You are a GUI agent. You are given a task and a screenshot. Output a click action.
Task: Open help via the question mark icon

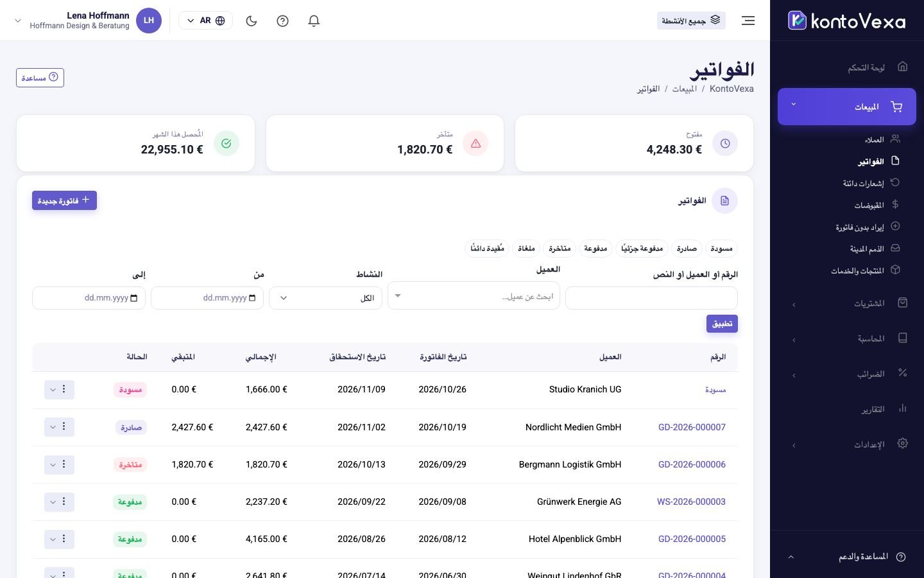(282, 21)
